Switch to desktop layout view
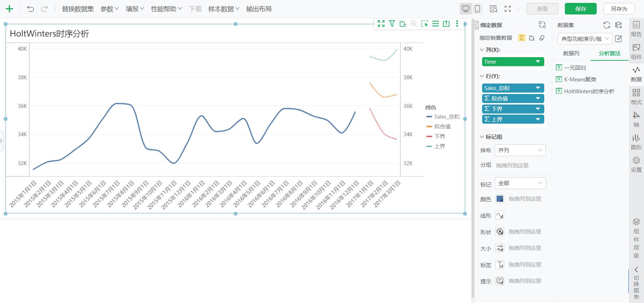Screen dimensions: 644x303 [466, 9]
